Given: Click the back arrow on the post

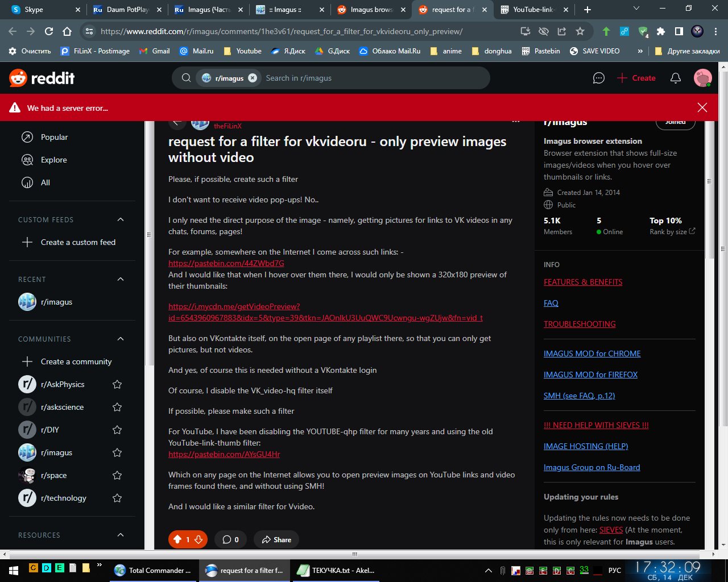Looking at the screenshot, I should 177,123.
